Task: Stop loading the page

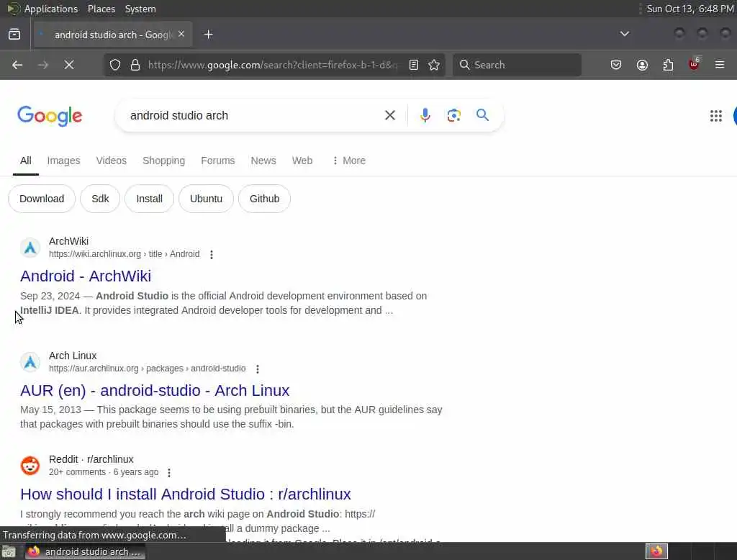Action: pyautogui.click(x=69, y=65)
